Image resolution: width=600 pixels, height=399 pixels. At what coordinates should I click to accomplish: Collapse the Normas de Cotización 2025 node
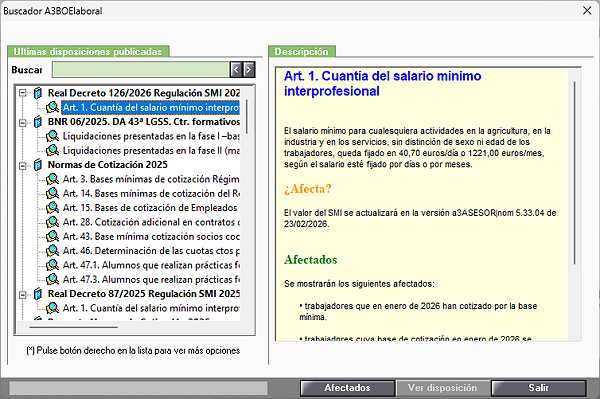[x=23, y=166]
